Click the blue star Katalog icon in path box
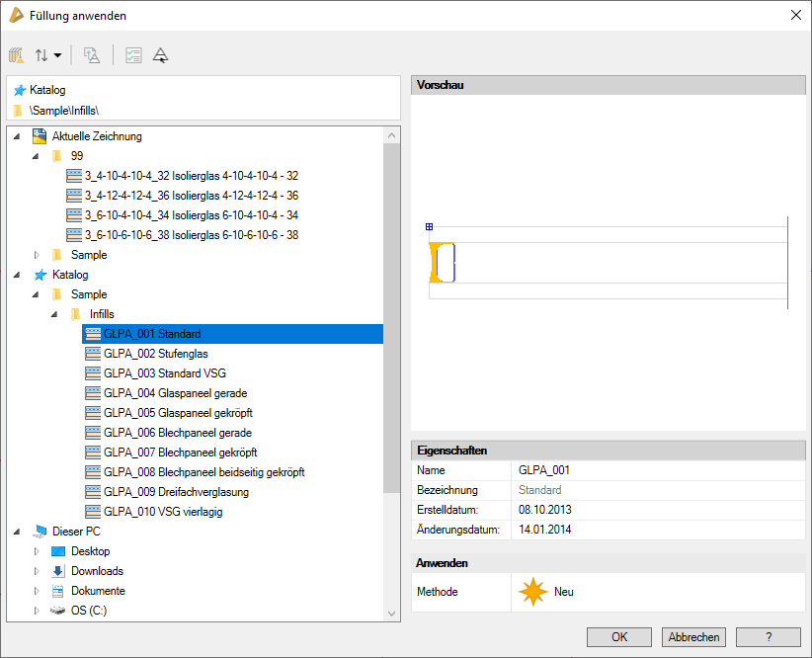This screenshot has width=812, height=658. pyautogui.click(x=19, y=90)
